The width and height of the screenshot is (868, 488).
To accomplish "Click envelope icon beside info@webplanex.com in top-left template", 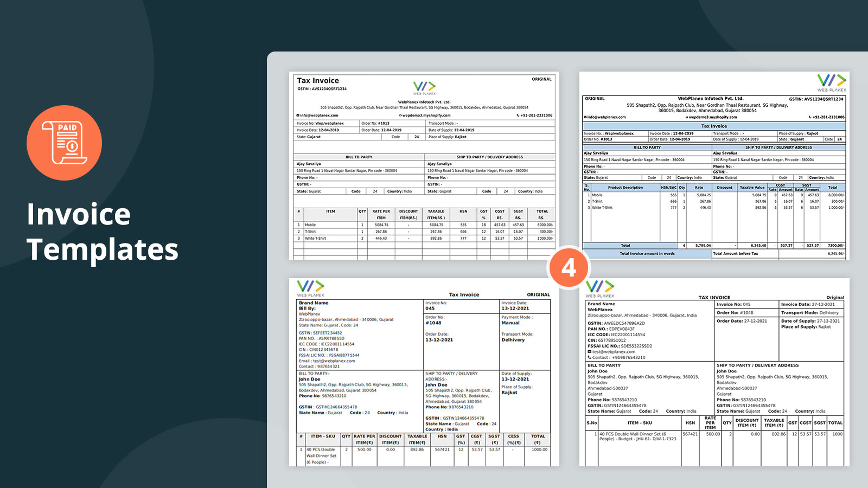I will pyautogui.click(x=298, y=115).
